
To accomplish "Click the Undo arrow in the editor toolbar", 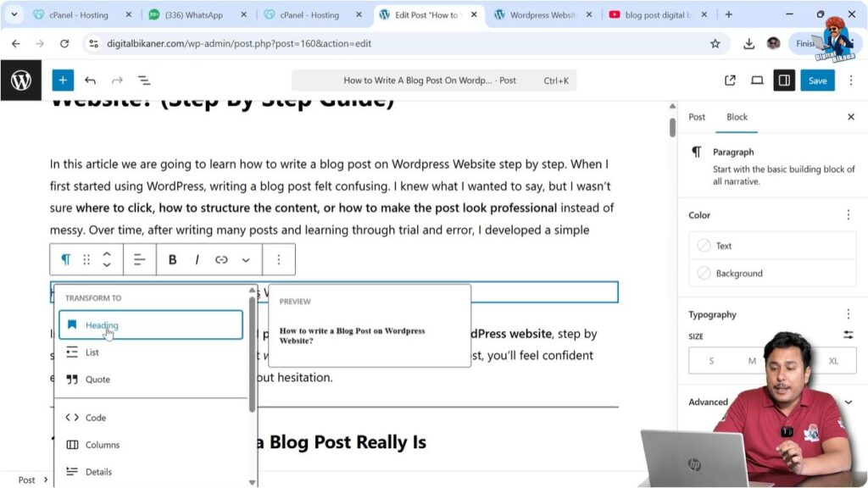I will coord(91,80).
